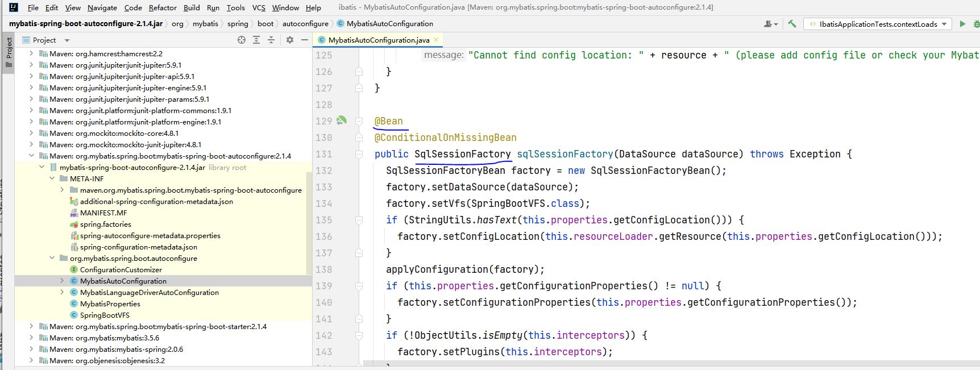Image resolution: width=980 pixels, height=370 pixels.
Task: Select spring-autoconfigure-metadata.properties file
Action: pyautogui.click(x=150, y=235)
